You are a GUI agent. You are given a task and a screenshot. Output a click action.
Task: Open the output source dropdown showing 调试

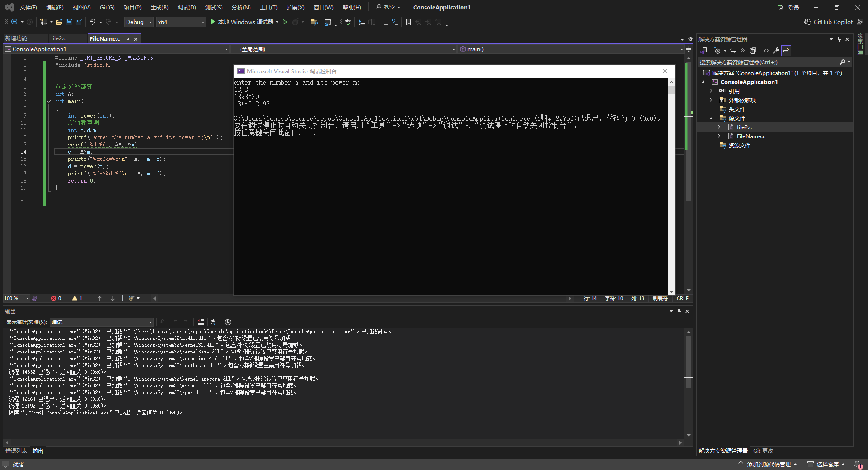(102, 322)
